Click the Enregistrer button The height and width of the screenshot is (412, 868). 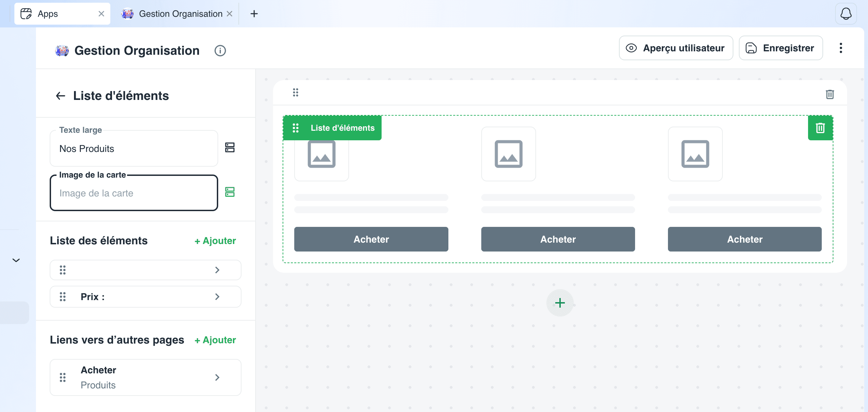coord(781,48)
